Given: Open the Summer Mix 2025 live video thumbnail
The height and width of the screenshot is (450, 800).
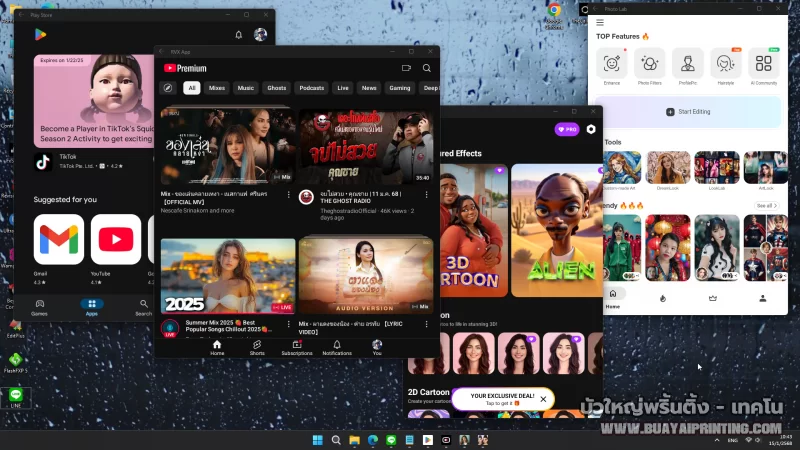Looking at the screenshot, I should pos(228,275).
